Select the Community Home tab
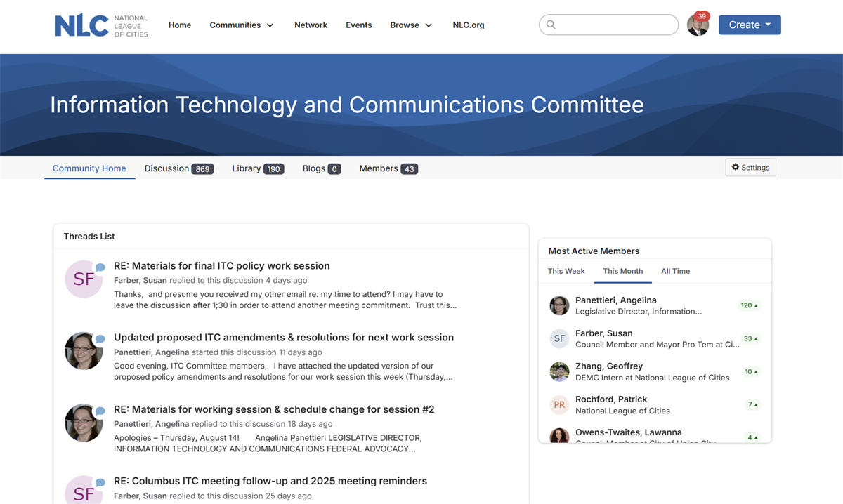Image resolution: width=843 pixels, height=504 pixels. [89, 168]
